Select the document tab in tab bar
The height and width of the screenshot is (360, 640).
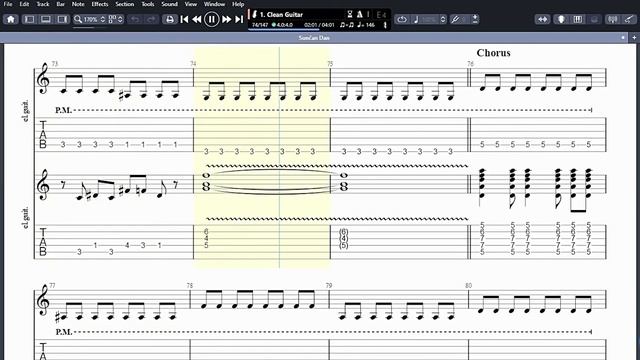pyautogui.click(x=314, y=38)
